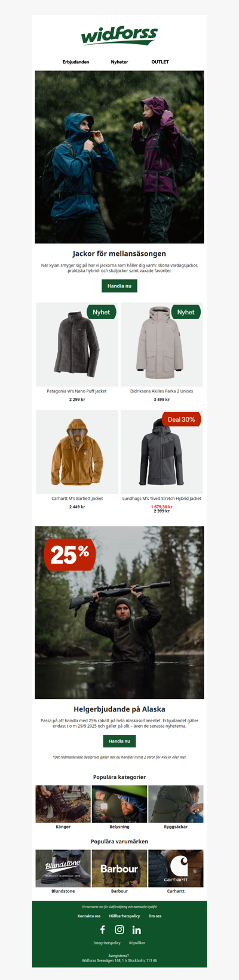Click the Deal 30% badge on the Lundhags jacket
239x980 pixels.
(x=182, y=419)
